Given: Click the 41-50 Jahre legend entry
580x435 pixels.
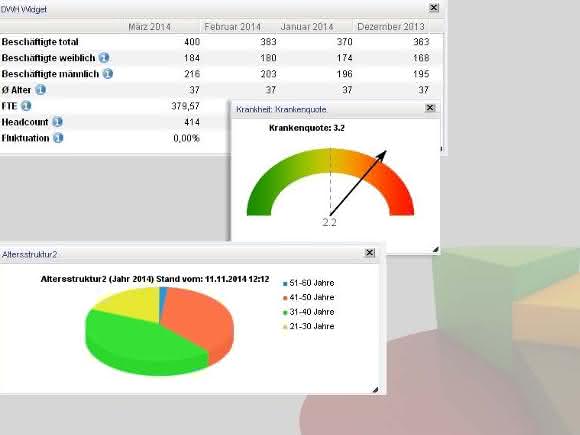Looking at the screenshot, I should tap(308, 297).
